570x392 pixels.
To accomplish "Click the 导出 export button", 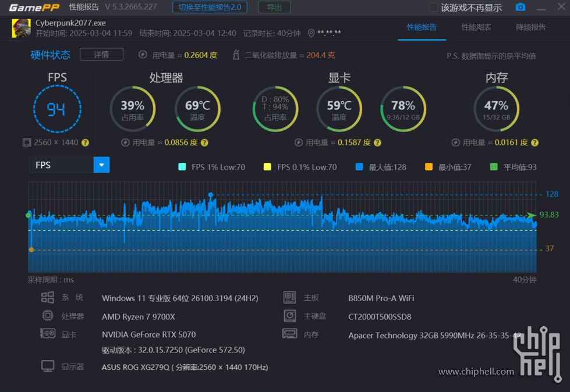I will click(x=274, y=7).
